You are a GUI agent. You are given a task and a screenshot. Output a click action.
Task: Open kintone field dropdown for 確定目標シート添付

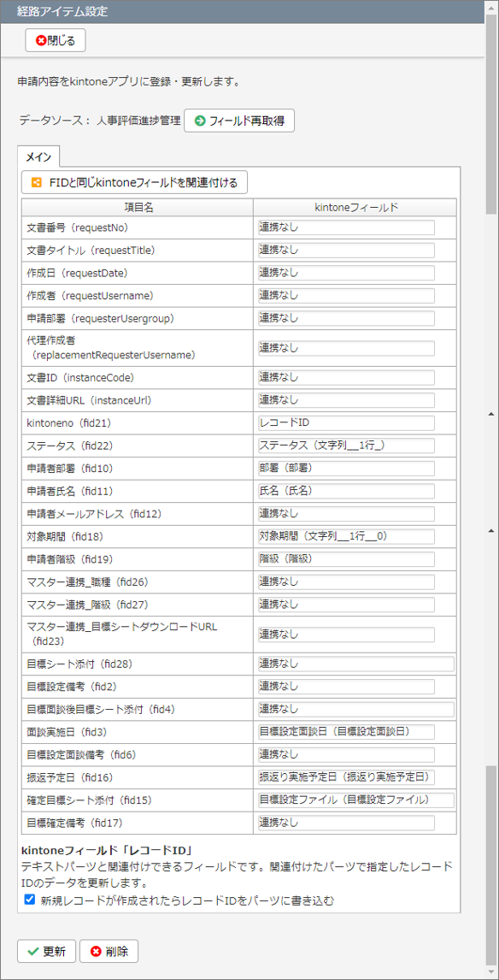tap(356, 800)
